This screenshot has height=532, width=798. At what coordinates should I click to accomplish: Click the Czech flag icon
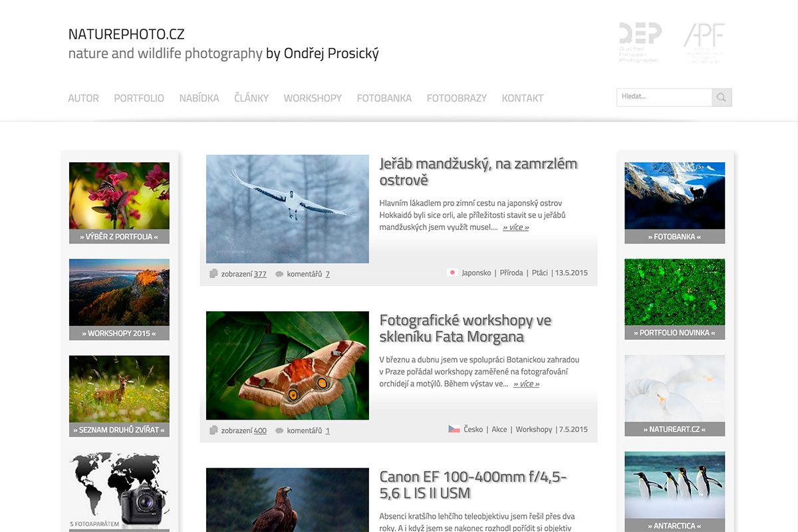454,430
